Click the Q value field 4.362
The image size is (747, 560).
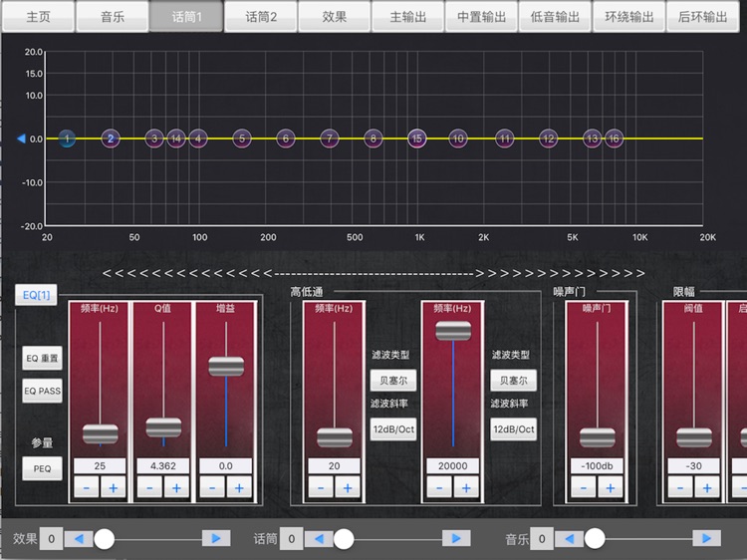pos(163,465)
